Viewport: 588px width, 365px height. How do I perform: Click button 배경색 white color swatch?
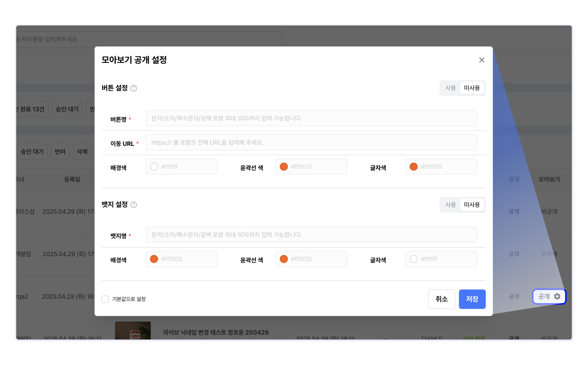point(154,167)
